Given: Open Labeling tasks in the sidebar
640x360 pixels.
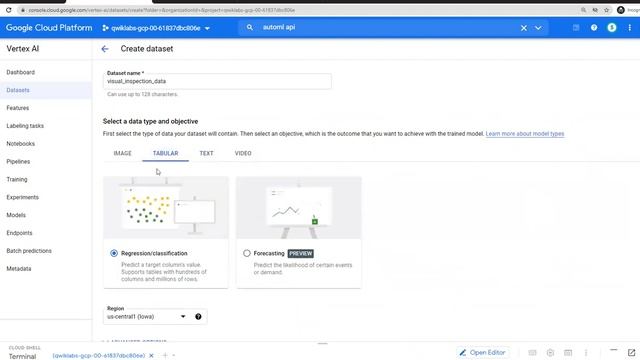Looking at the screenshot, I should [x=25, y=126].
